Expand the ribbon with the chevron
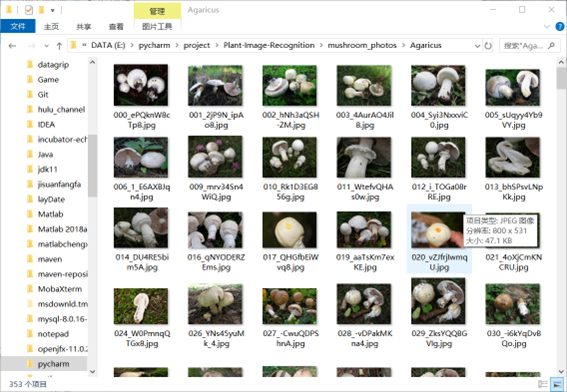Screen dimensions: 567x392 547,26
